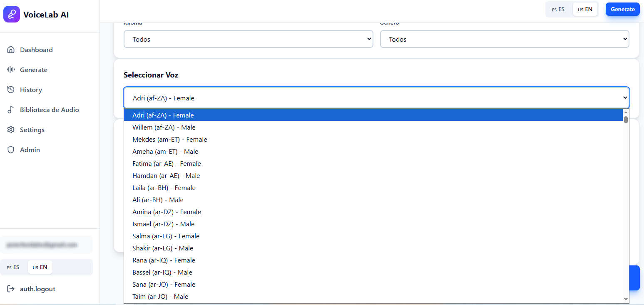The height and width of the screenshot is (305, 644).
Task: Open History via the clock icon
Action: point(11,90)
